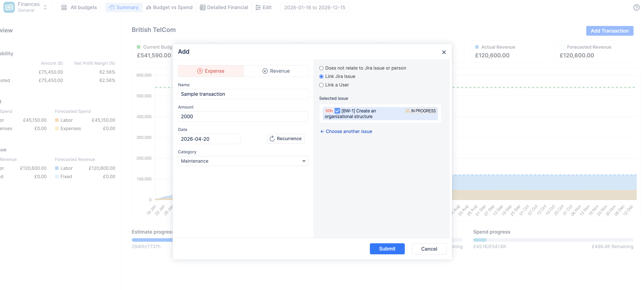The height and width of the screenshot is (290, 644).
Task: Click the Recurrence cycle icon
Action: click(x=272, y=139)
